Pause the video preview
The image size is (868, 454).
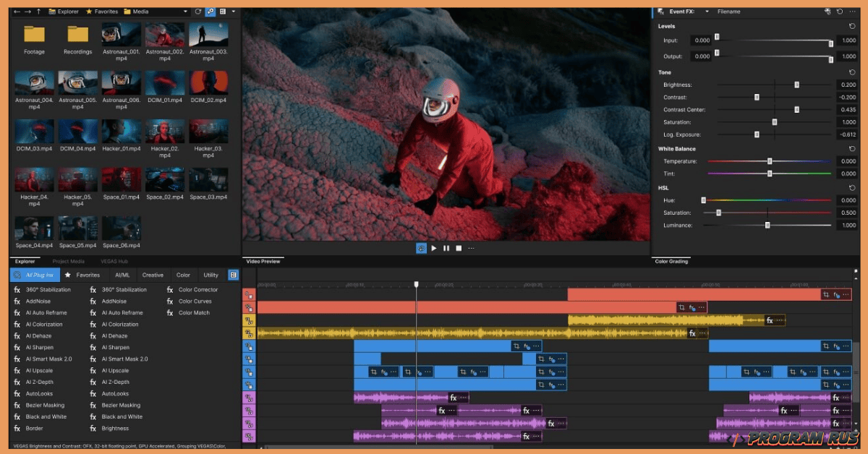(x=446, y=248)
